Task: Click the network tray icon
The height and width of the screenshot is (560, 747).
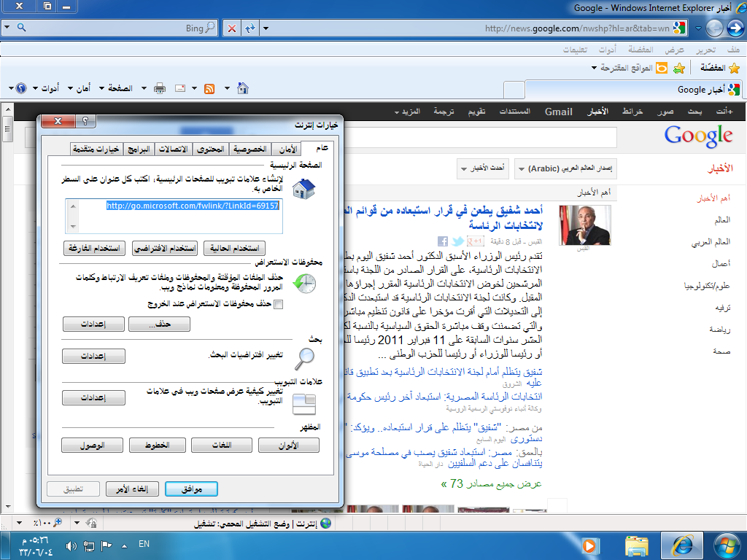Action: click(x=88, y=546)
